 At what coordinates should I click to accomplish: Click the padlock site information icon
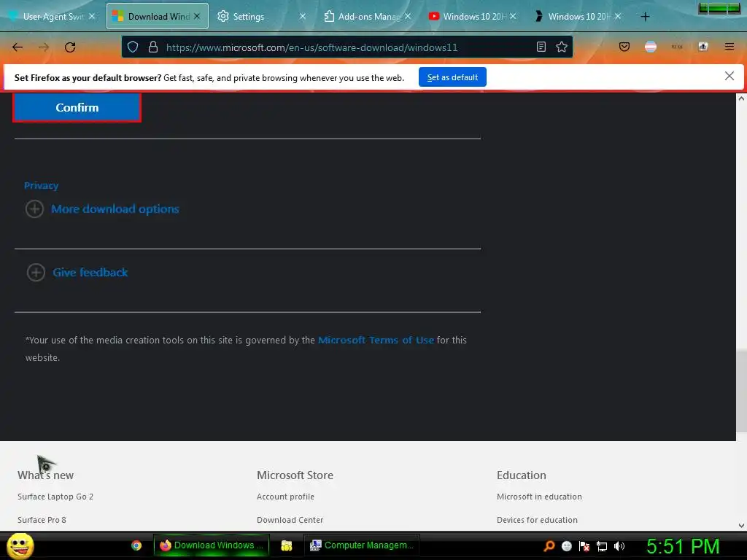click(153, 47)
